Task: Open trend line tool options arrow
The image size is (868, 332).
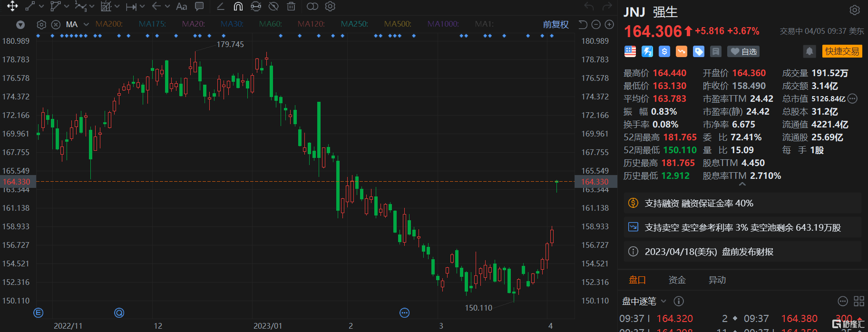Action: click(x=41, y=6)
